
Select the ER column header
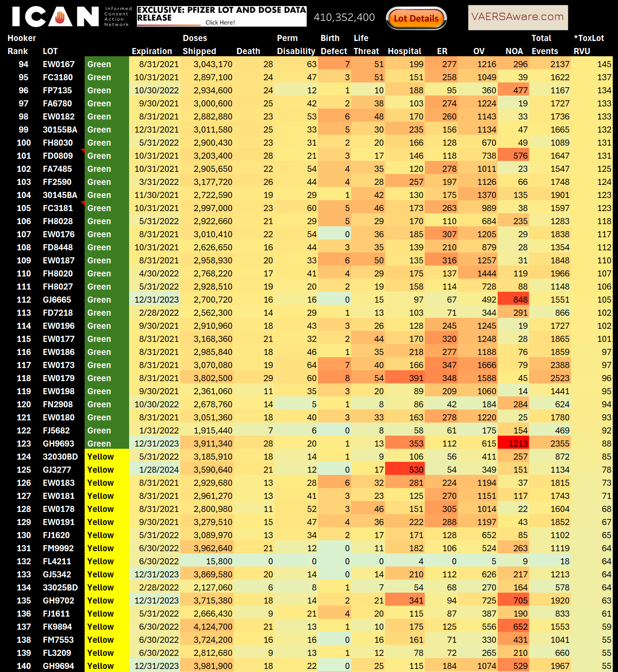442,51
